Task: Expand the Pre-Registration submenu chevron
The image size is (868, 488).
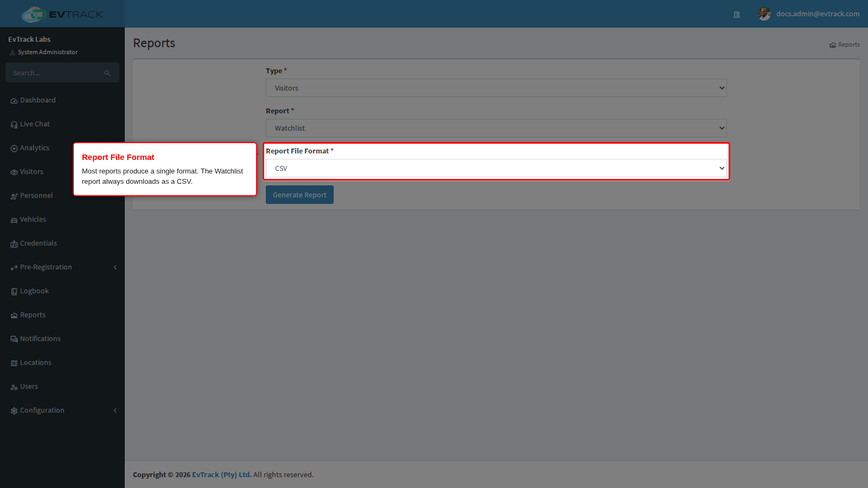Action: coord(115,267)
